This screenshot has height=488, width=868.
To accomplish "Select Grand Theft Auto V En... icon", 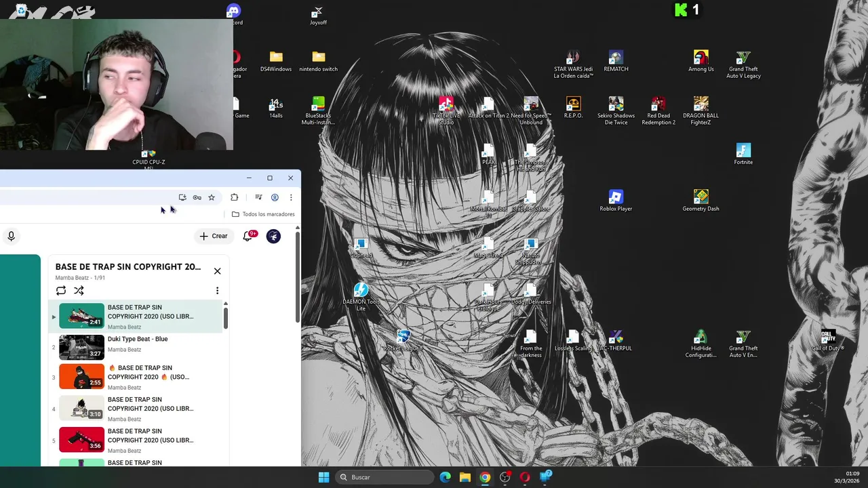I will (743, 344).
